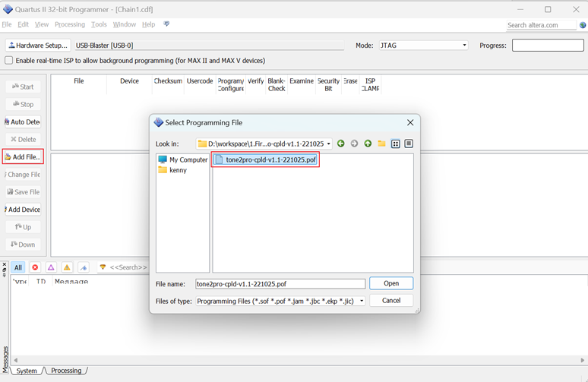This screenshot has width=588, height=382.
Task: Click the message search filter funnel icon
Action: 103,267
